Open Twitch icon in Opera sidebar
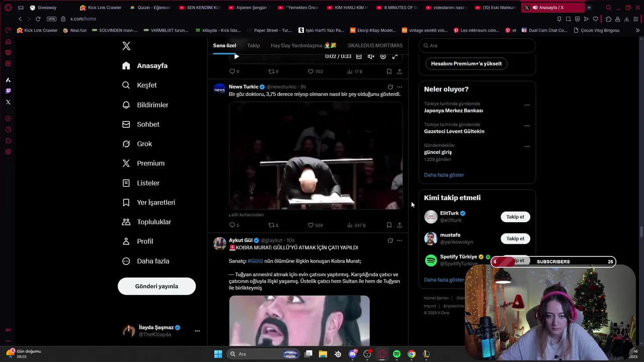The height and width of the screenshot is (362, 644). coord(8,91)
